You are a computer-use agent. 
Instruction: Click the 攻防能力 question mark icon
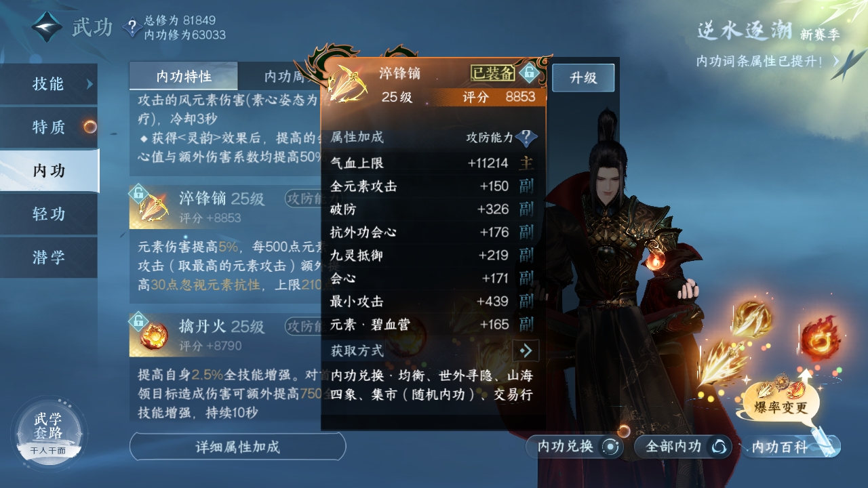[x=526, y=138]
